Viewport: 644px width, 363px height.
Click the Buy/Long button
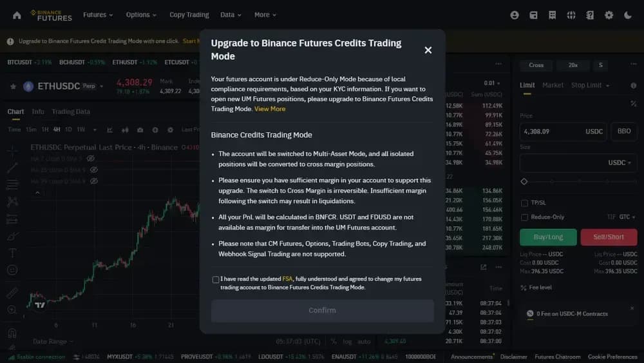(548, 237)
